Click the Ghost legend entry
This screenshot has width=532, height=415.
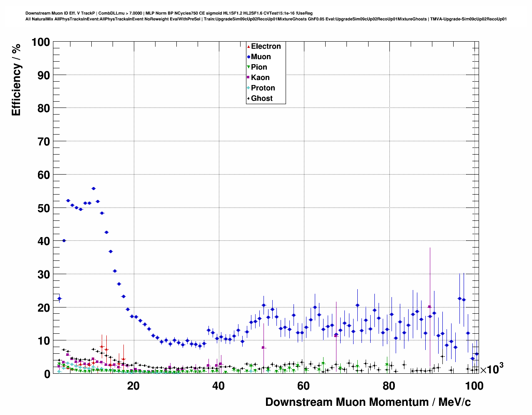pyautogui.click(x=260, y=98)
